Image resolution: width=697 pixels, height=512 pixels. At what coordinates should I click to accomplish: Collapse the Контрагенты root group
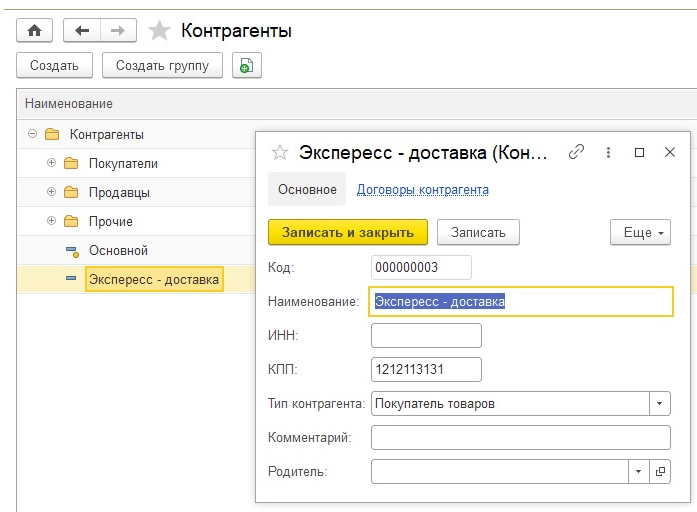pos(32,133)
